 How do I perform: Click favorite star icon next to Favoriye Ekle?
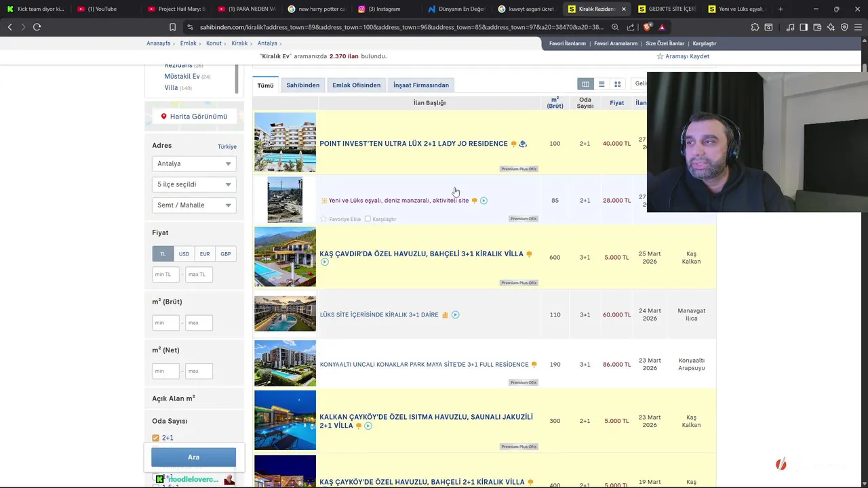coord(323,219)
